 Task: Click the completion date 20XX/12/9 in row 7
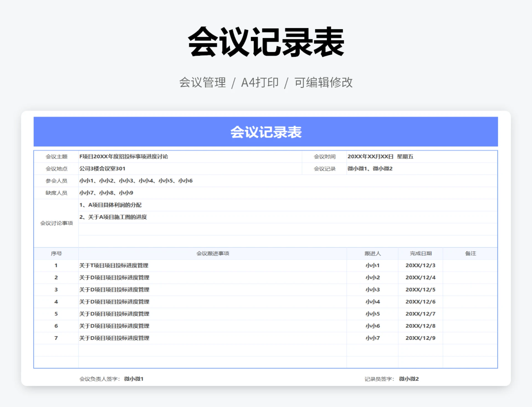click(x=421, y=338)
